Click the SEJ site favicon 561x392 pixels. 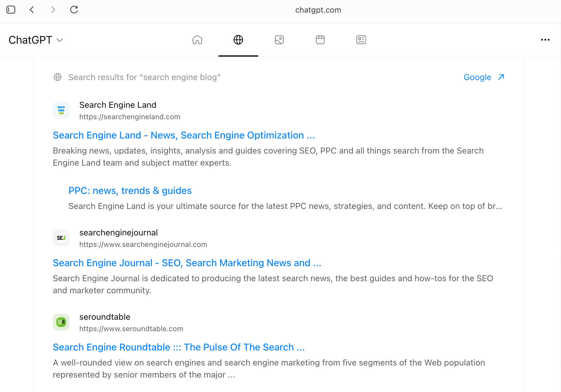coord(61,238)
